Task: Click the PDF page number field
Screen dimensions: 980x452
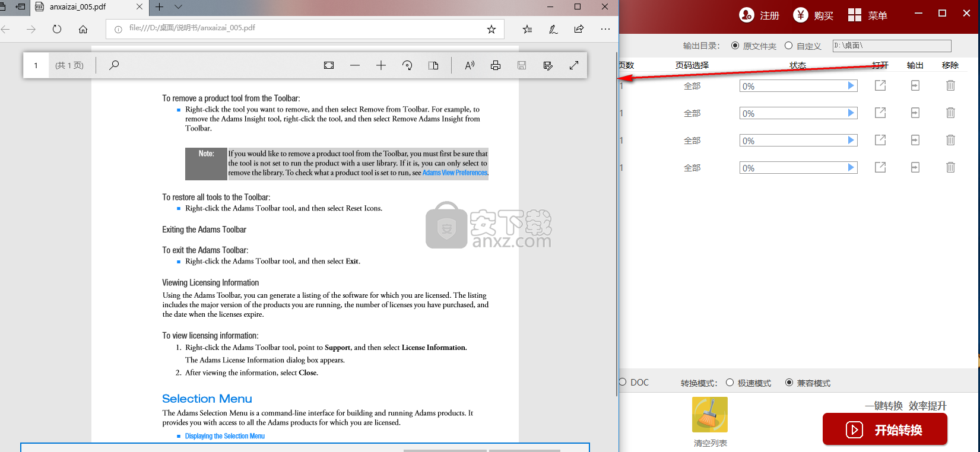Action: tap(36, 65)
